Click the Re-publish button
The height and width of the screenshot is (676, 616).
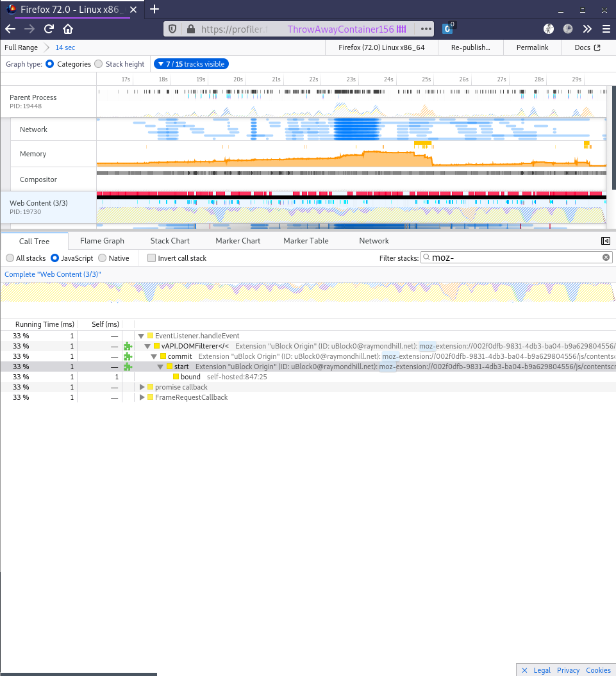tap(470, 47)
